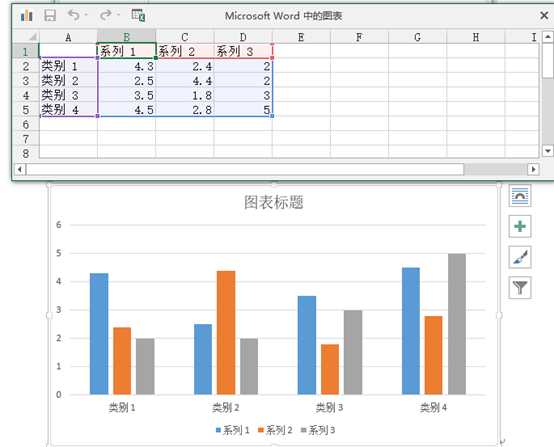Select row 5 header
The height and width of the screenshot is (447, 554).
pyautogui.click(x=25, y=110)
